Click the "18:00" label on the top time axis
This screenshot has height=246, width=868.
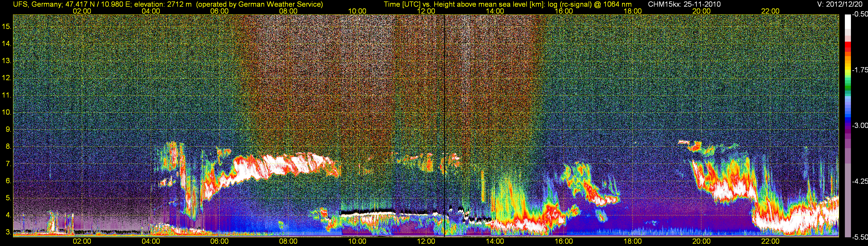633,11
